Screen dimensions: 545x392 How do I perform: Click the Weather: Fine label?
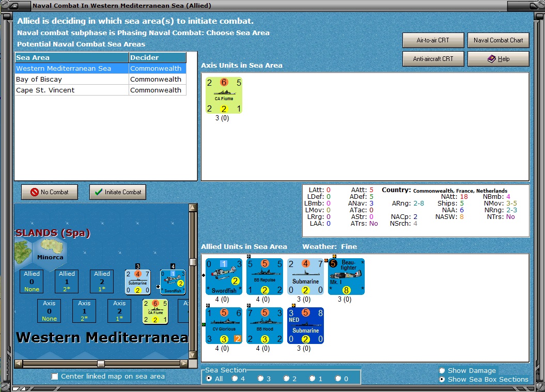330,246
